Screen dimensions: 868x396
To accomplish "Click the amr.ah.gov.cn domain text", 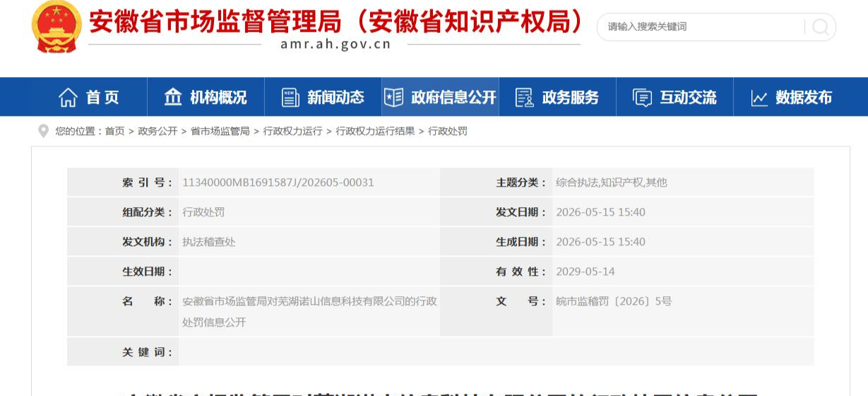I will tap(335, 45).
